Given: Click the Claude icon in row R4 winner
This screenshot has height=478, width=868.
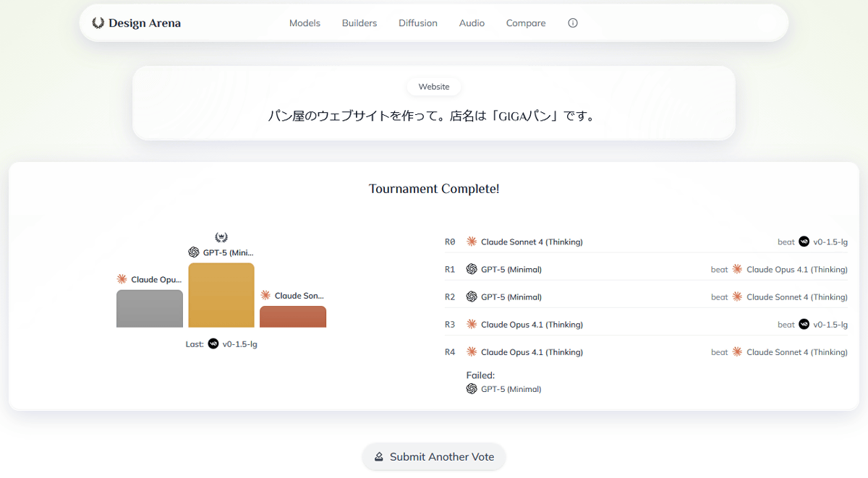Looking at the screenshot, I should (472, 352).
